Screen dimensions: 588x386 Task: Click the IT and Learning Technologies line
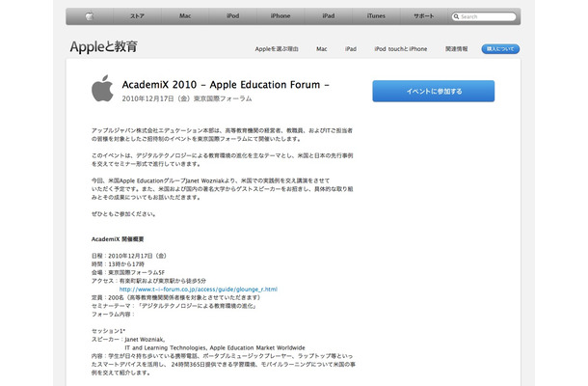(215, 347)
